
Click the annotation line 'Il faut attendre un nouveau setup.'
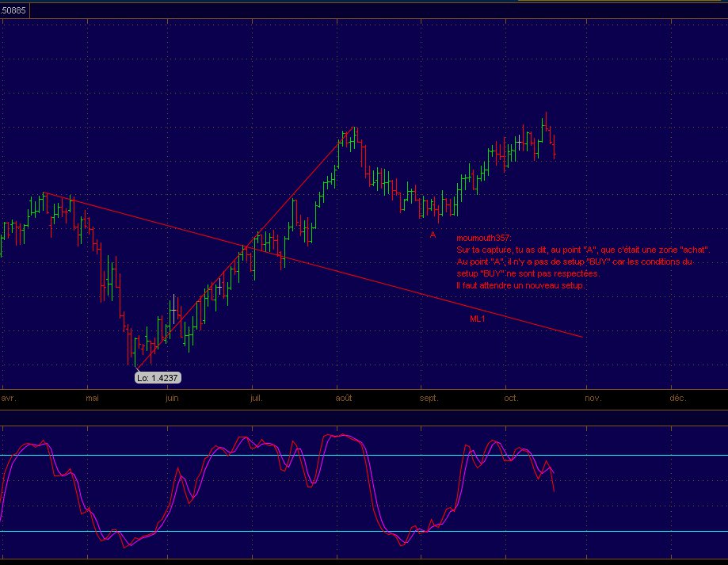click(x=520, y=285)
